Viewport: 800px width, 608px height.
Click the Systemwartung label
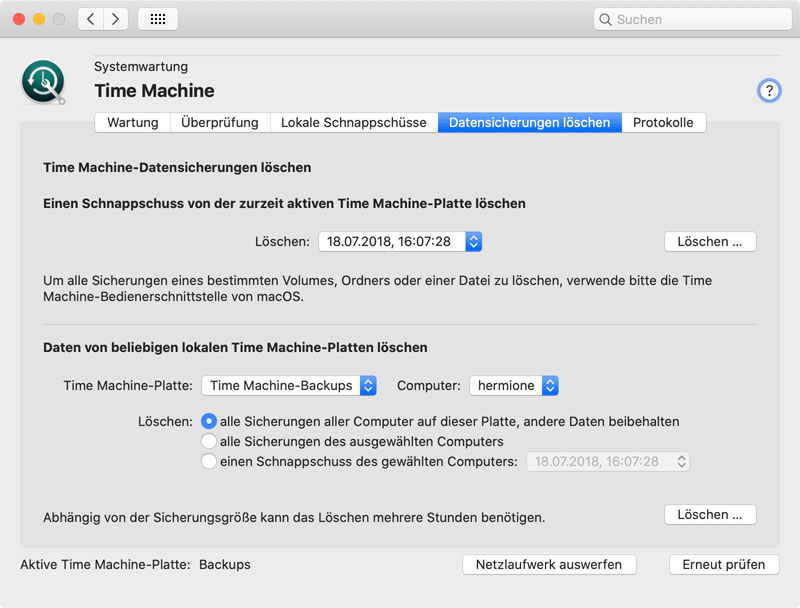click(x=141, y=66)
